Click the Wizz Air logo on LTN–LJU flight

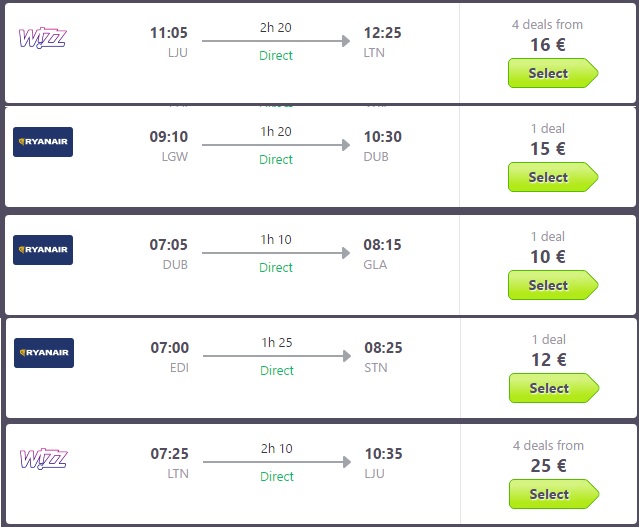42,460
